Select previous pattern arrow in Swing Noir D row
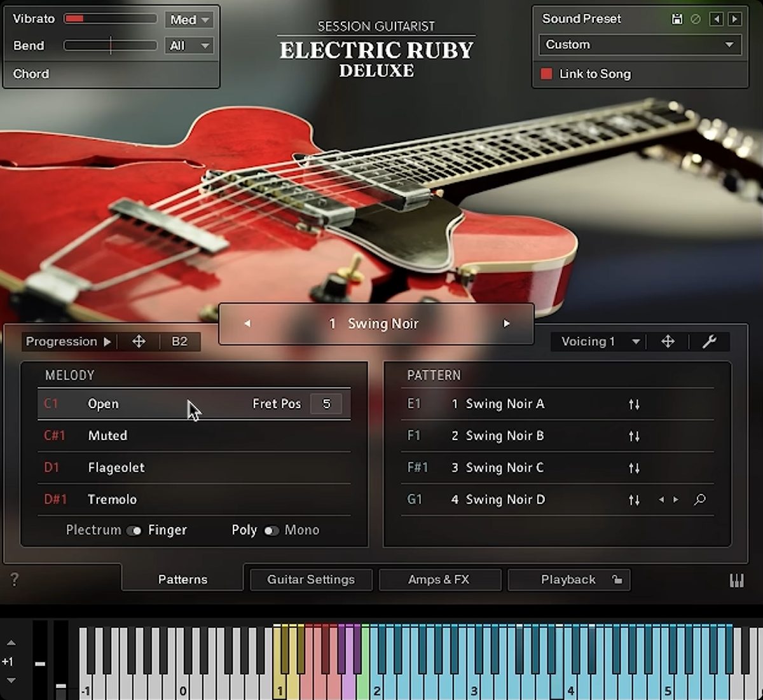This screenshot has width=763, height=700. click(661, 500)
